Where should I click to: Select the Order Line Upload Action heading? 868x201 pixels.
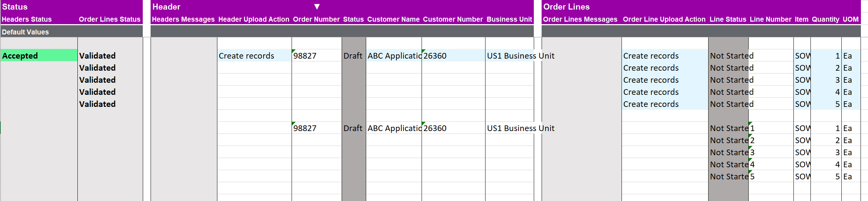click(664, 20)
